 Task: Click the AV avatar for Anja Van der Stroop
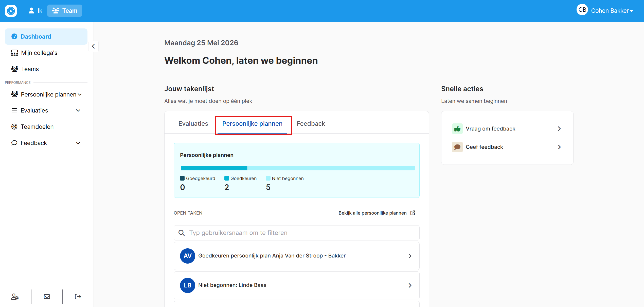click(x=187, y=256)
